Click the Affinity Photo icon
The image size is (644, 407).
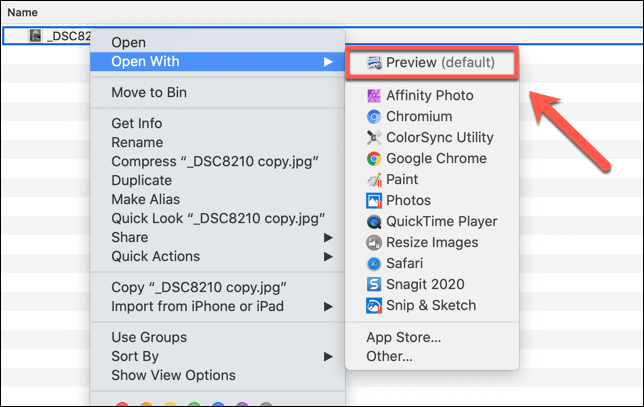[374, 96]
